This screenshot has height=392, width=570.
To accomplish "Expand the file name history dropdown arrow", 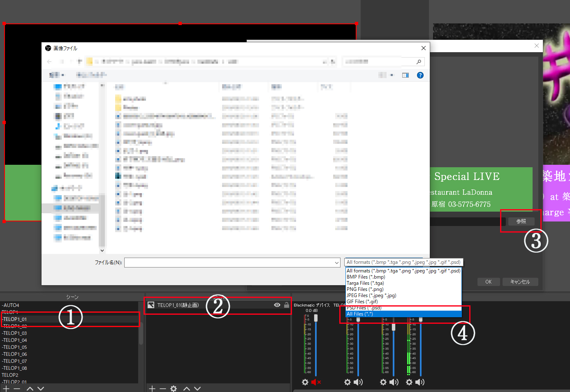I will click(337, 263).
